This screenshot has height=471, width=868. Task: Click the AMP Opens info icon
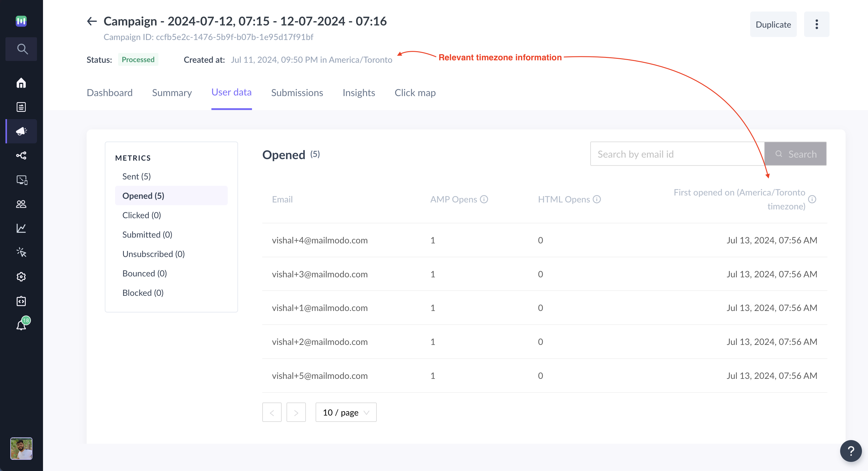483,199
